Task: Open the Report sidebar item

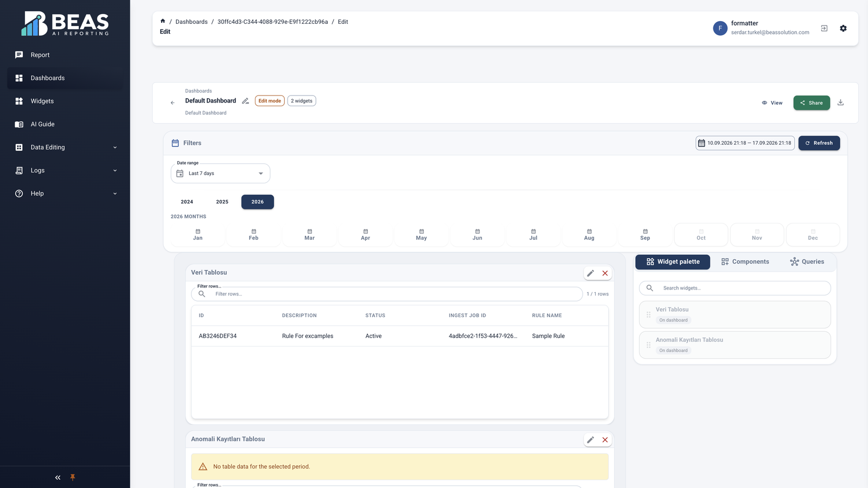Action: [x=65, y=55]
